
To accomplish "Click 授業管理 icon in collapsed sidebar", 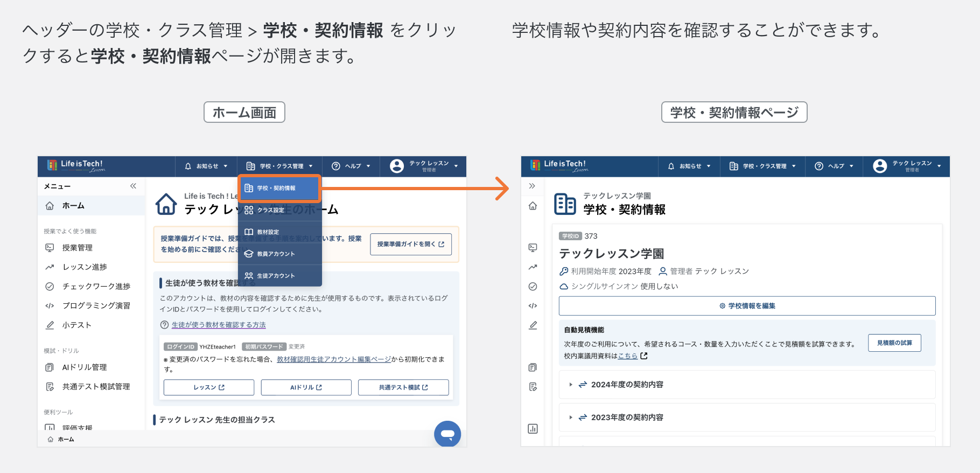I will coord(533,248).
